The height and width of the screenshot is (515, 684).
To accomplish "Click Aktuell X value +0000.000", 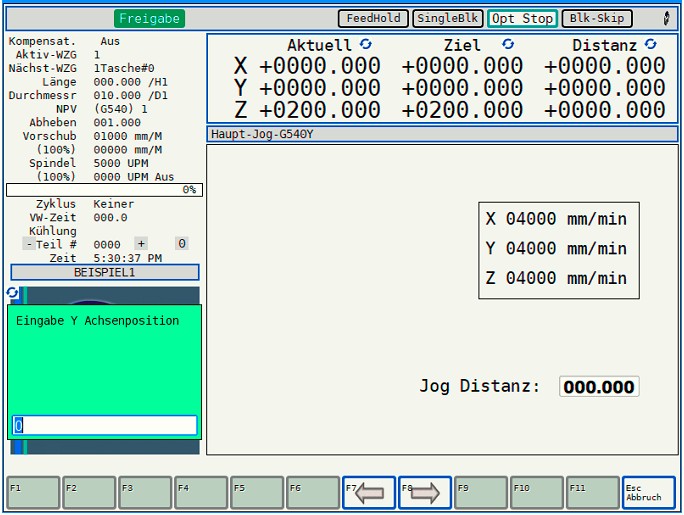I will pyautogui.click(x=320, y=66).
